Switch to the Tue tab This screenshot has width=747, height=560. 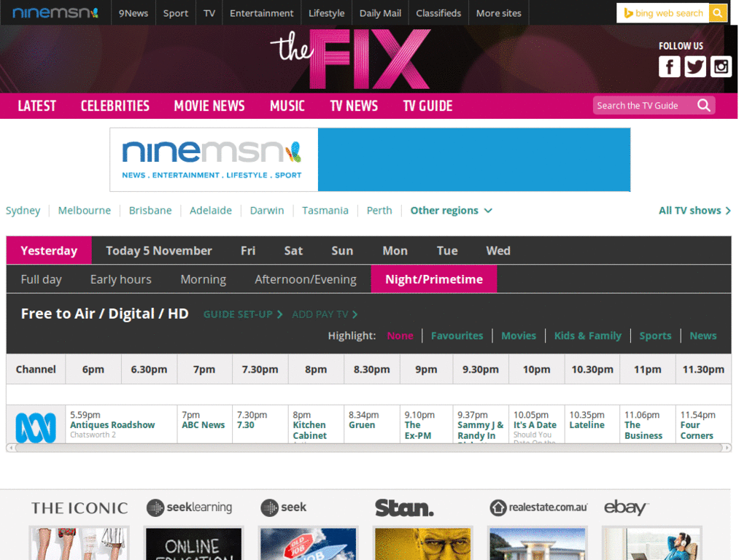point(447,251)
